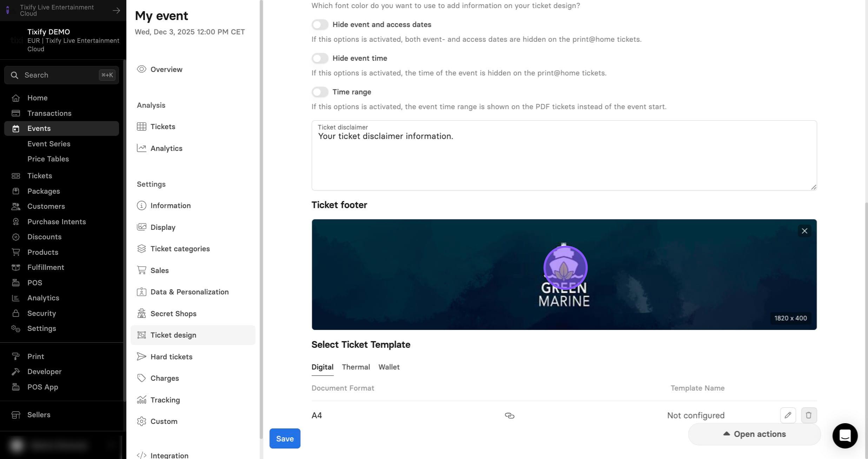Toggle the Hide event time switch
Screen dimensions: 868x459
(320, 58)
